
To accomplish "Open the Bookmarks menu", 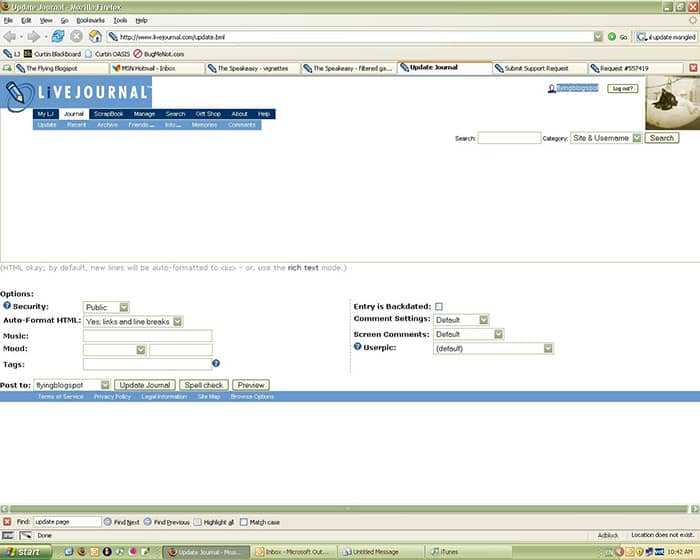I will (x=91, y=20).
